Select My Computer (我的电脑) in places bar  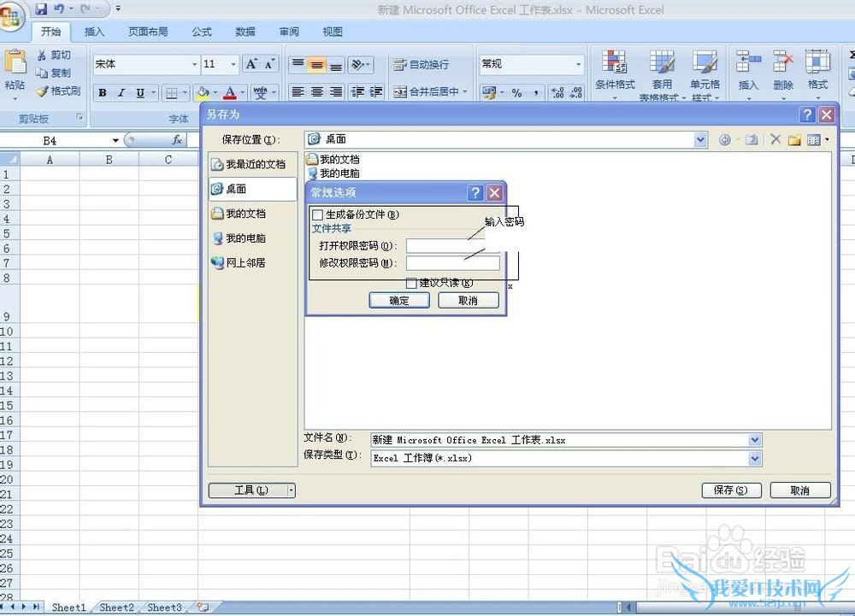tap(252, 238)
